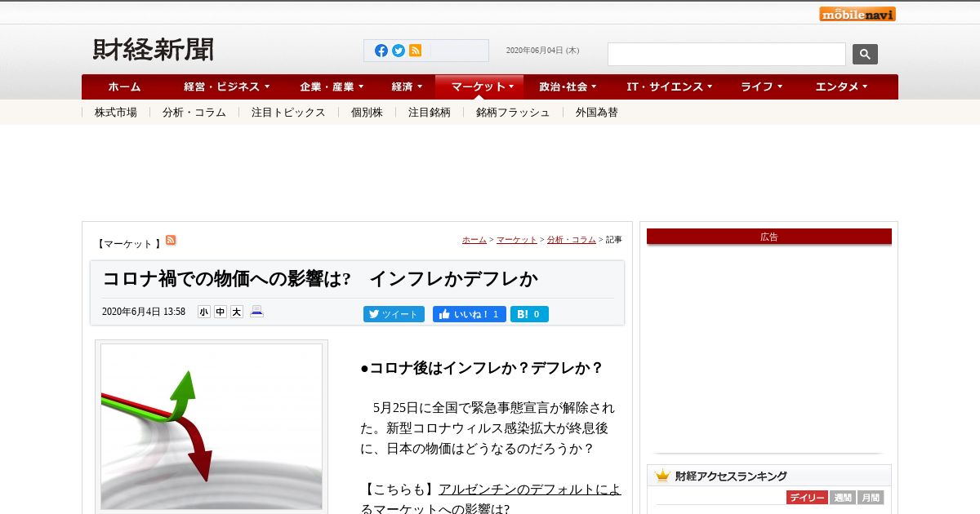Expand the 企業・産業 menu
Viewport: 980px width, 514px height.
331,86
